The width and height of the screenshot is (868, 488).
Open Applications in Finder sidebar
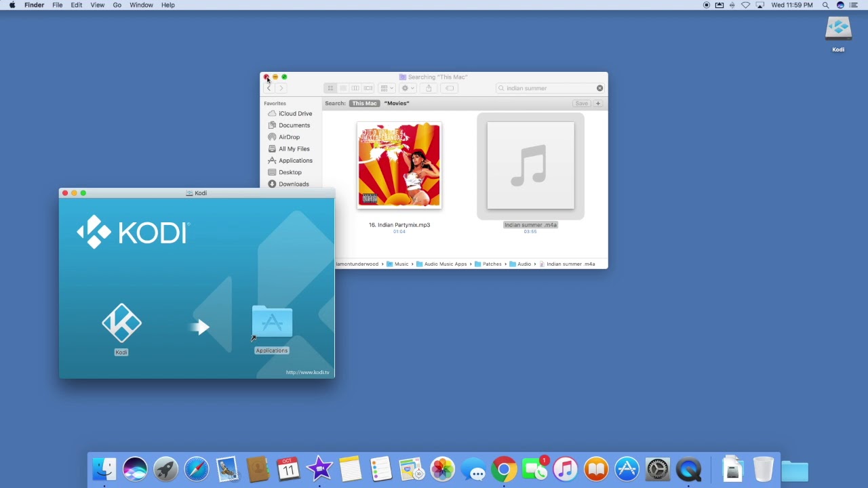click(x=290, y=161)
